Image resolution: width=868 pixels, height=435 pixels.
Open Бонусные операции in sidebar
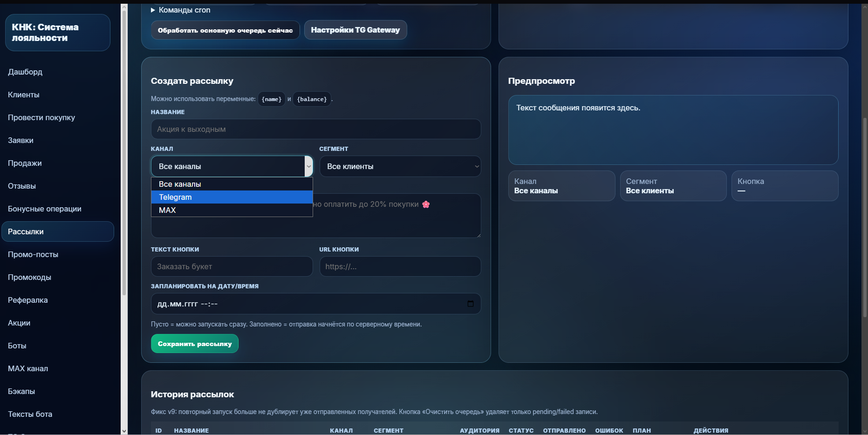(x=45, y=209)
